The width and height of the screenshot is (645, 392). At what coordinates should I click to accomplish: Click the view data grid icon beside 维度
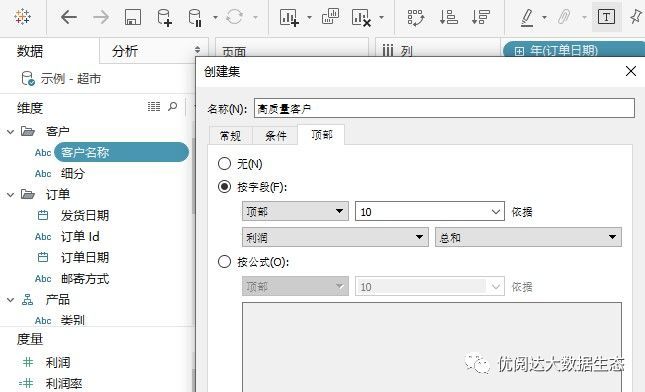click(x=154, y=107)
